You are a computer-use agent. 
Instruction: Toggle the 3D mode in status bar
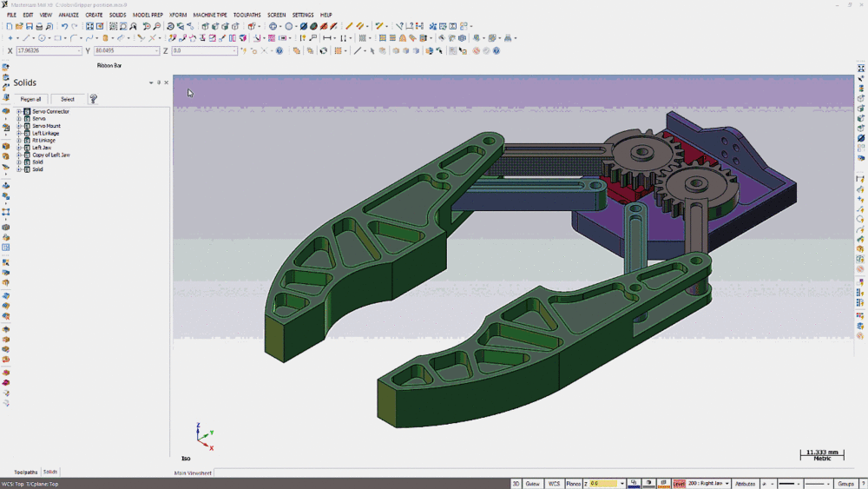tap(516, 484)
